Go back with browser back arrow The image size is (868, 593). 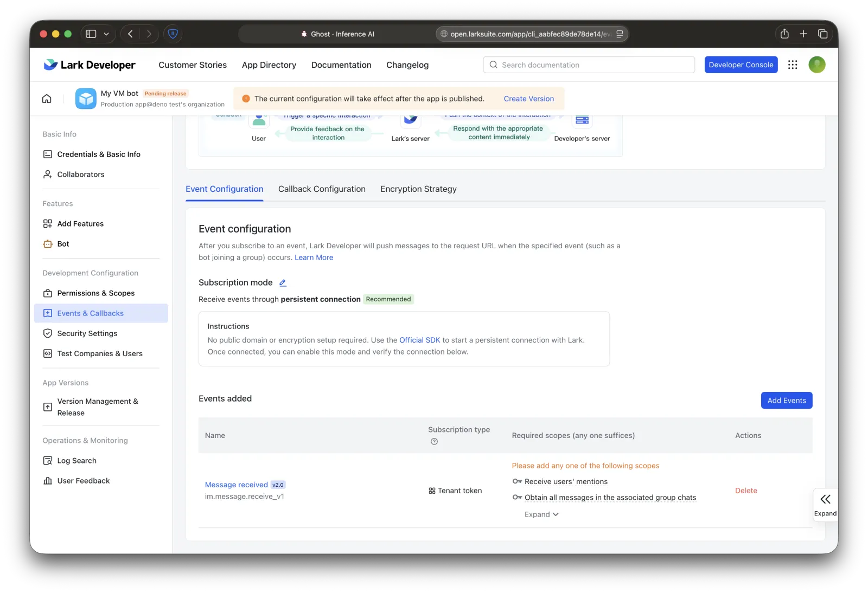[130, 34]
